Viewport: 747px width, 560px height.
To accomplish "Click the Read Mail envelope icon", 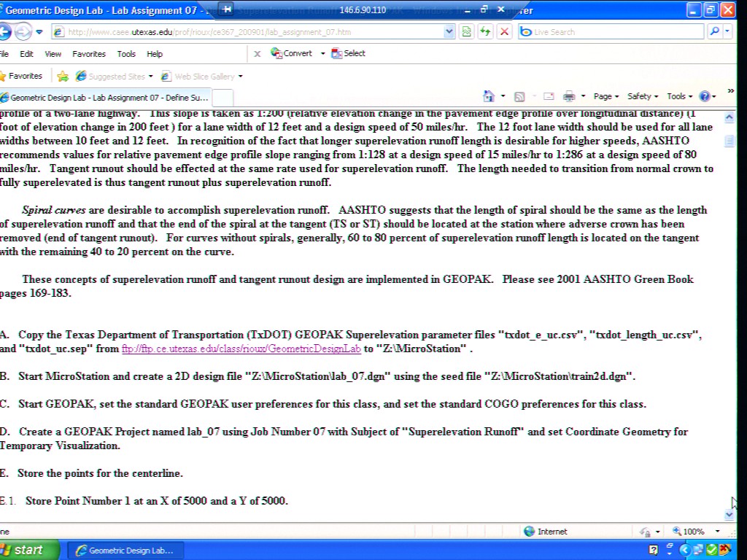I will click(x=549, y=96).
